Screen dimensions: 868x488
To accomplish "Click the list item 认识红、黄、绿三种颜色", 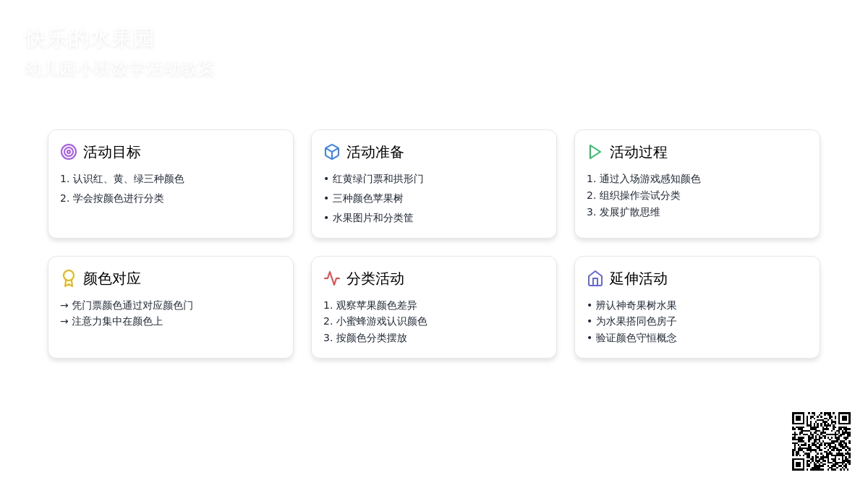I will (128, 179).
